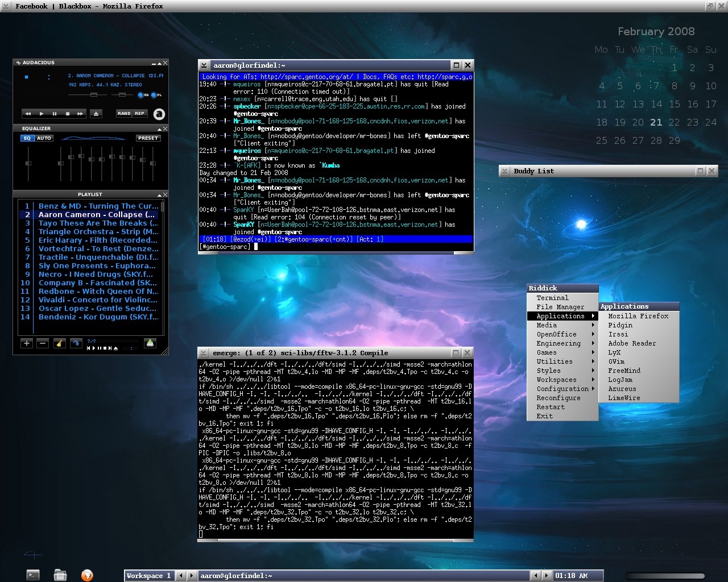Click the eject/open file icon in Audacious
The image size is (728, 582).
96,114
